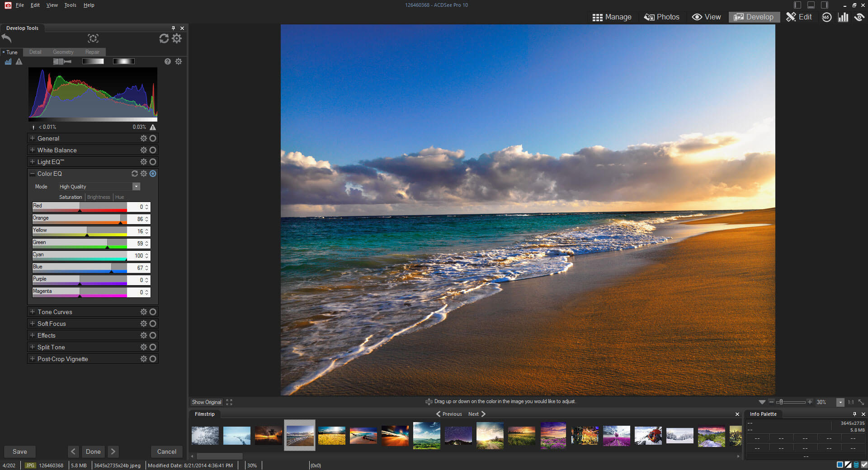
Task: Switch to the Detail tab
Action: (x=35, y=52)
